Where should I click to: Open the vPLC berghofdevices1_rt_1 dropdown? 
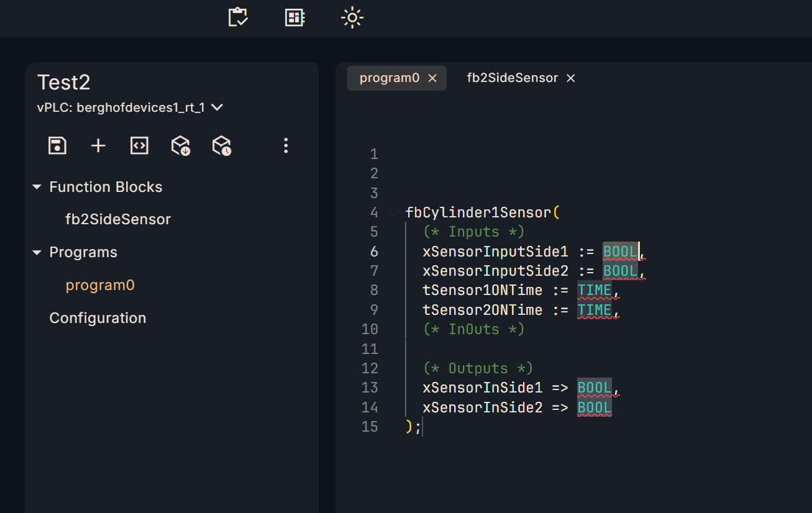(x=217, y=107)
